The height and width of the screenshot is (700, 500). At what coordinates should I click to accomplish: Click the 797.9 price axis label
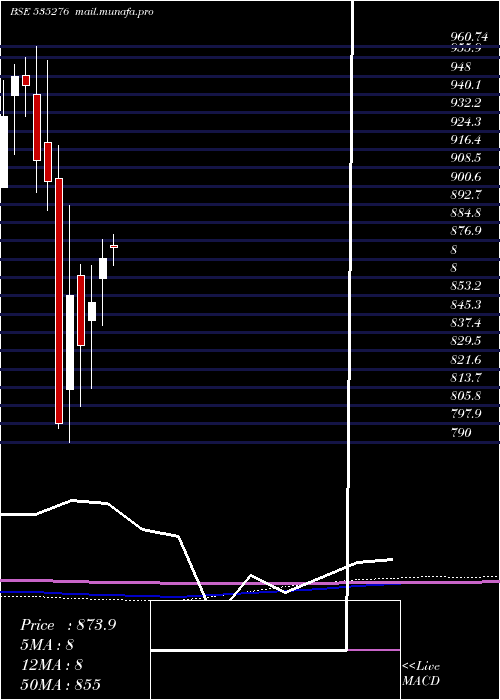coord(466,415)
